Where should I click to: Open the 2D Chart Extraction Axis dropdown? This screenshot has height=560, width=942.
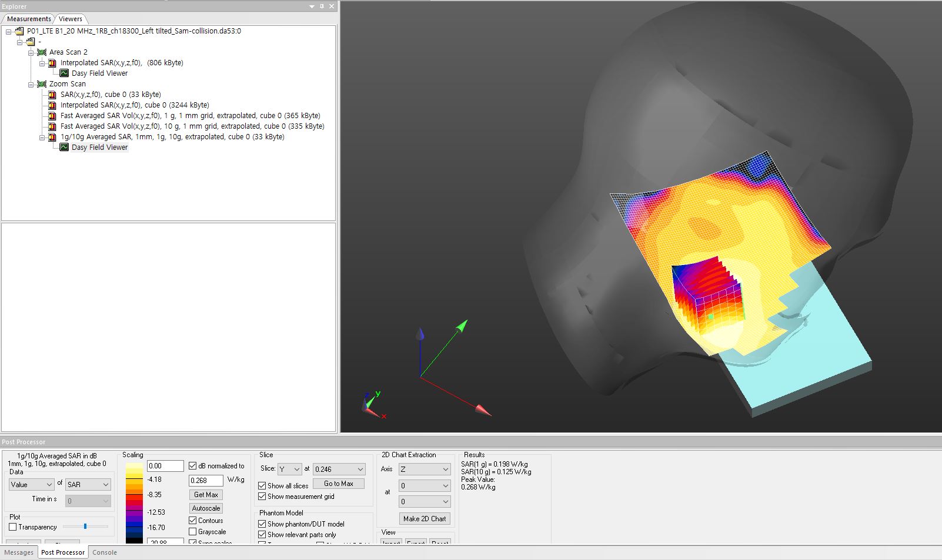point(425,470)
